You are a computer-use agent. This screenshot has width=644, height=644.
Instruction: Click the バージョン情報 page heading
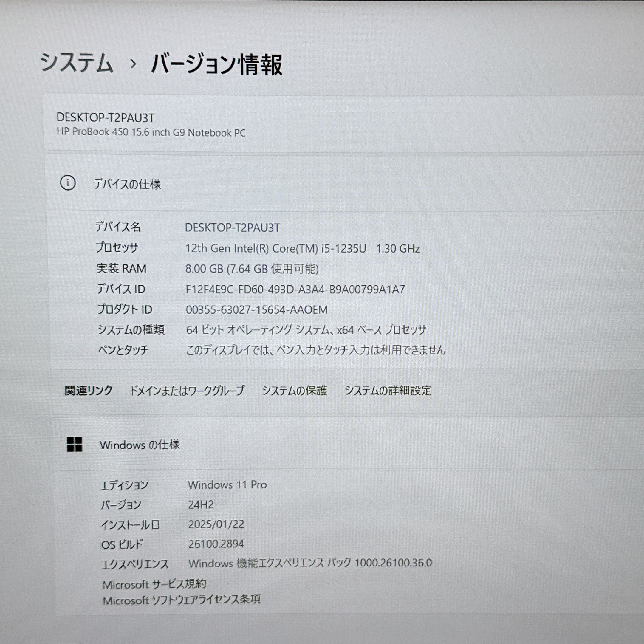click(x=217, y=64)
